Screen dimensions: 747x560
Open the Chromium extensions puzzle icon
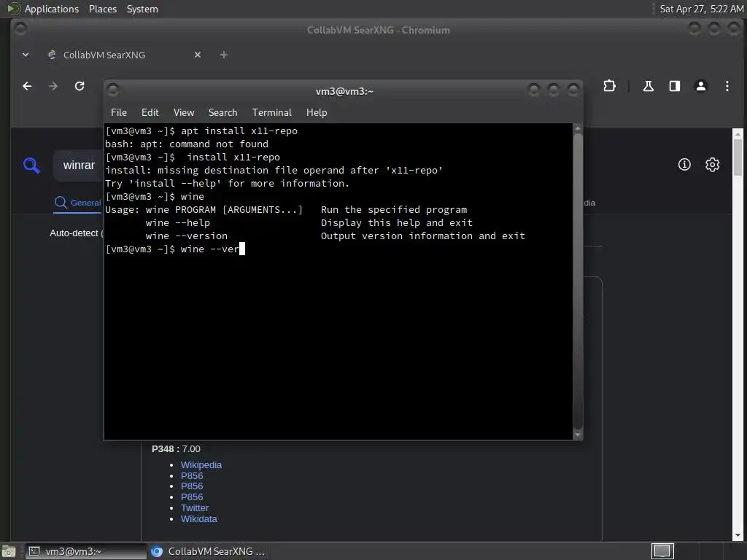click(x=609, y=86)
